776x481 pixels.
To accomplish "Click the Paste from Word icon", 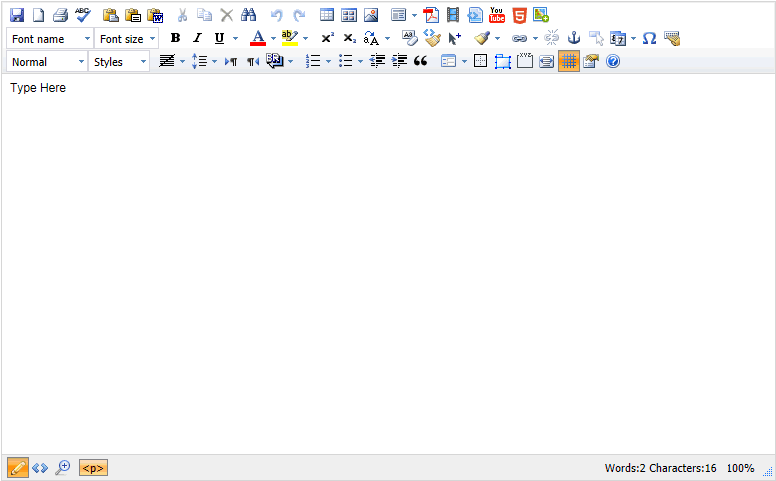I will pyautogui.click(x=155, y=15).
